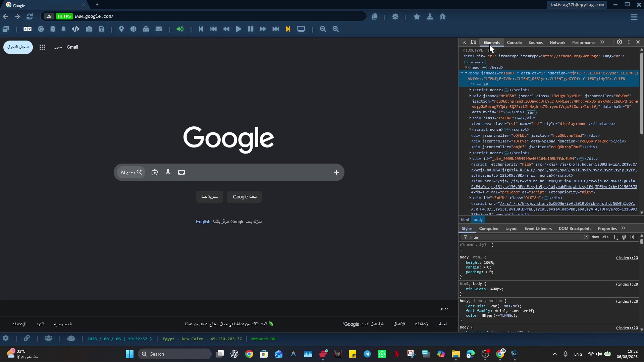Search by voice with the microphone icon
Screen dimensions: 644x362
coord(168,172)
